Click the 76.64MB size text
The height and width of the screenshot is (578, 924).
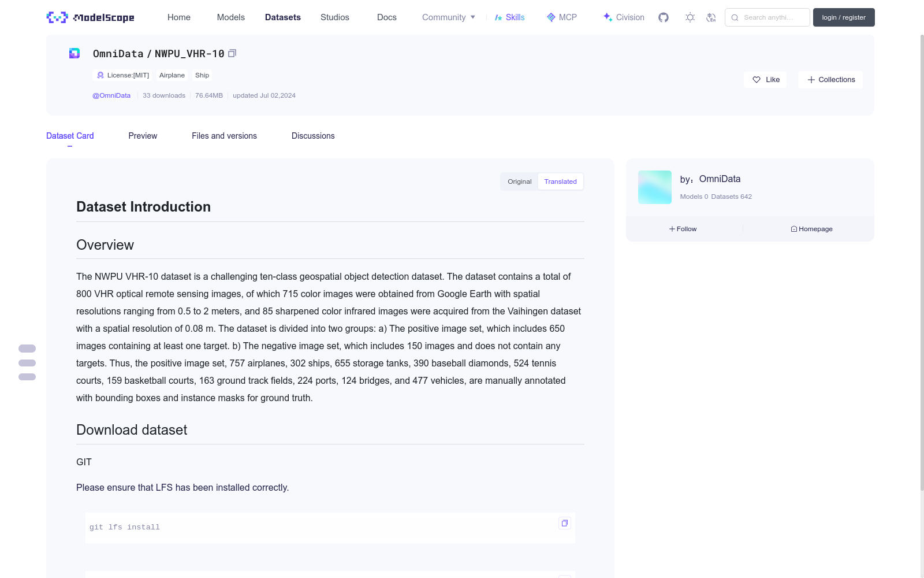[x=209, y=95]
